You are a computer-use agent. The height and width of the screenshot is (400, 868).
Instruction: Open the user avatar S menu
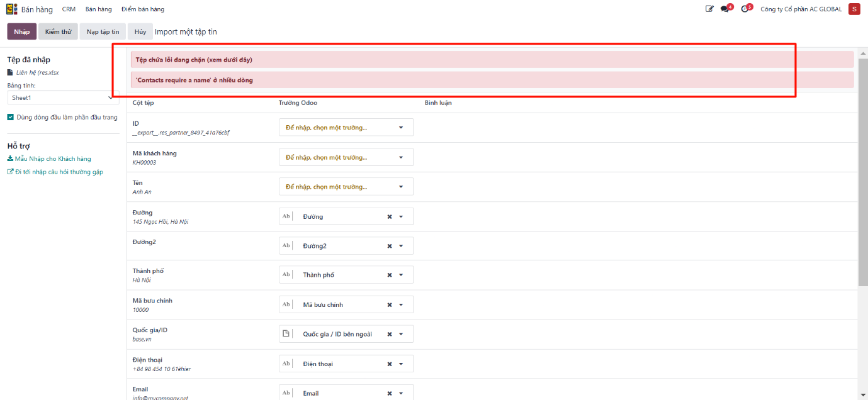pyautogui.click(x=854, y=9)
